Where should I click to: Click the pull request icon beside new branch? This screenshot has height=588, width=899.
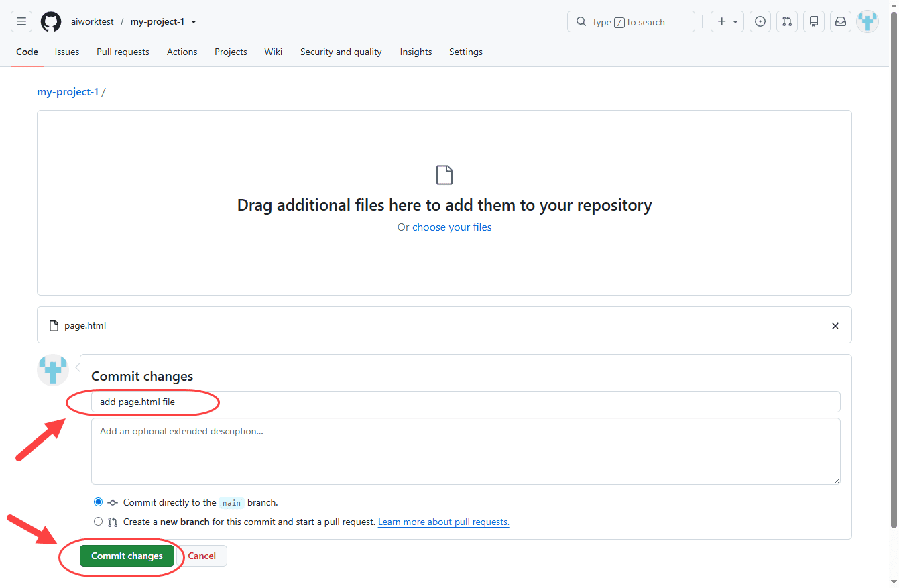coord(113,522)
